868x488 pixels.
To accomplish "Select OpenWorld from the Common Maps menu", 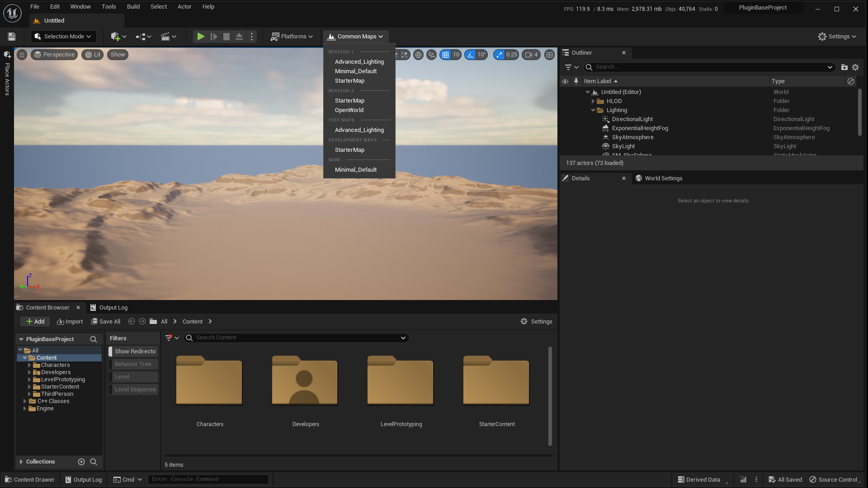I will pos(349,110).
